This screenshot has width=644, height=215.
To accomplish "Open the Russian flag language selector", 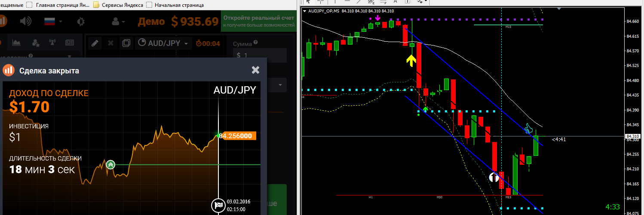I will 53,21.
